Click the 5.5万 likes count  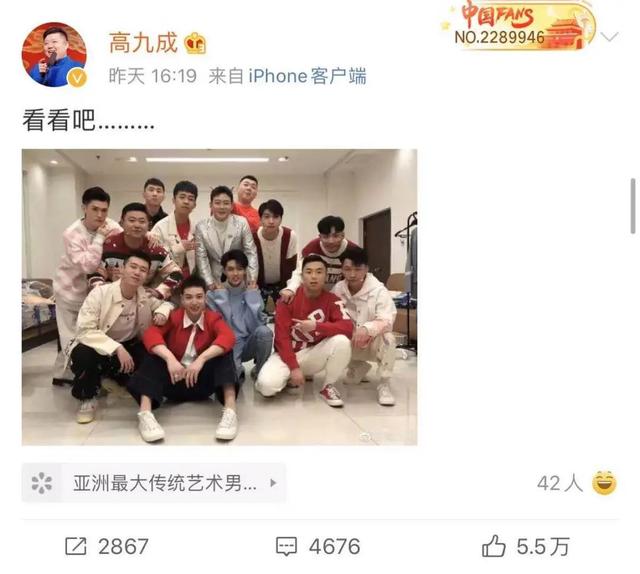point(543,546)
